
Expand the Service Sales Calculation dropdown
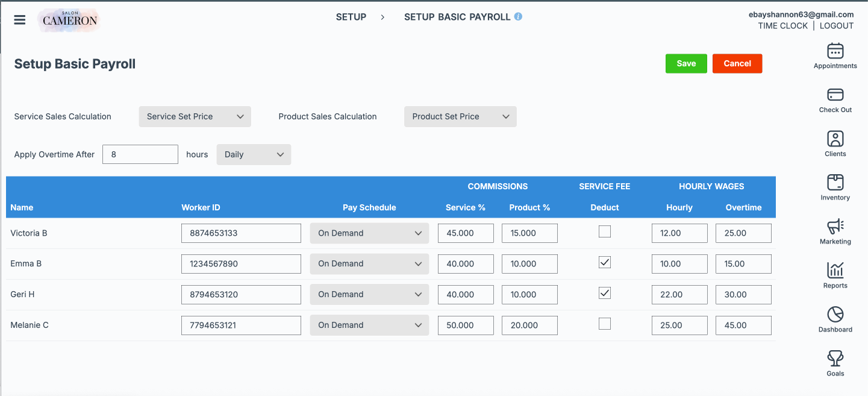tap(195, 117)
